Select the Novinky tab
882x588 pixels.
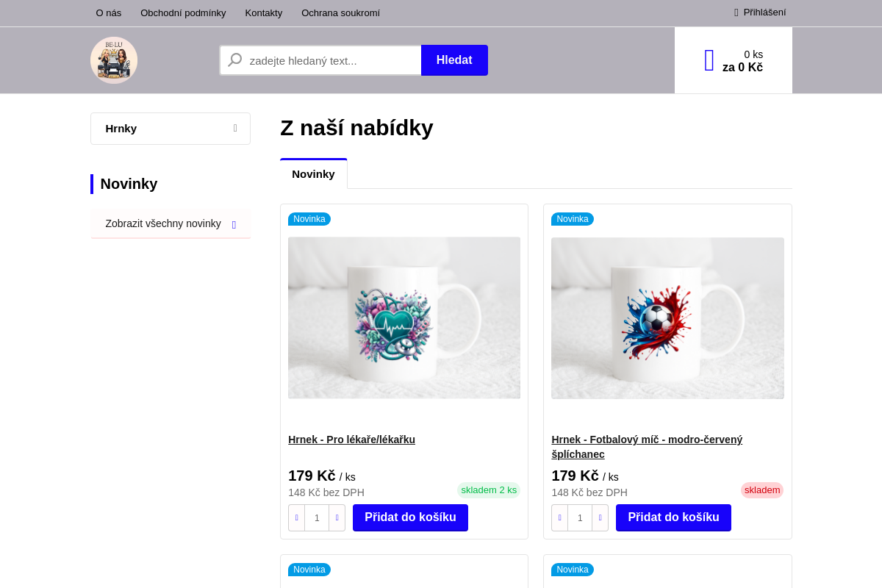coord(313,173)
